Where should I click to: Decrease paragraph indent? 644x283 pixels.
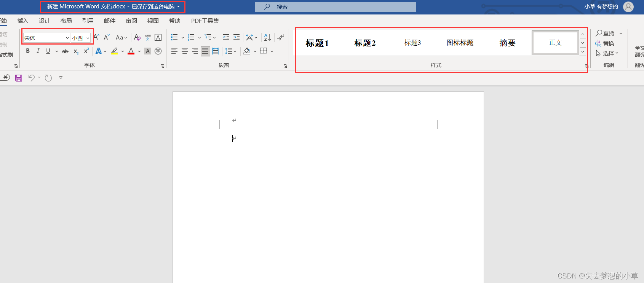click(226, 37)
